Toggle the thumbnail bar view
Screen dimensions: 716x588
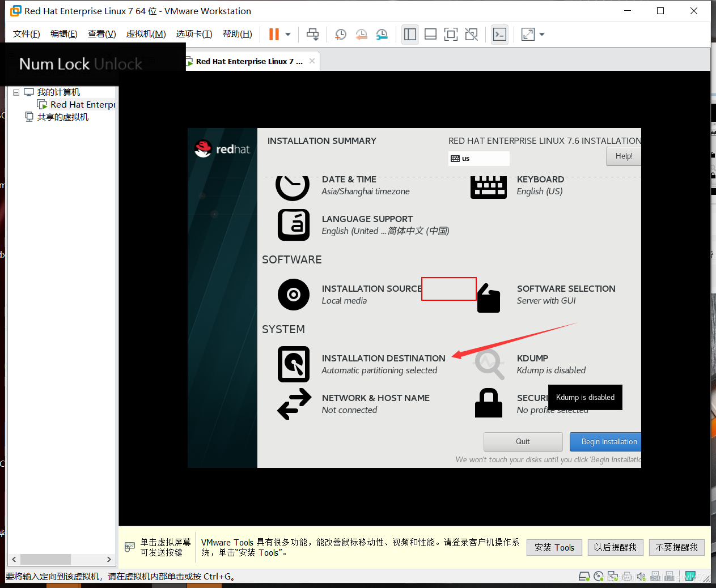[430, 35]
